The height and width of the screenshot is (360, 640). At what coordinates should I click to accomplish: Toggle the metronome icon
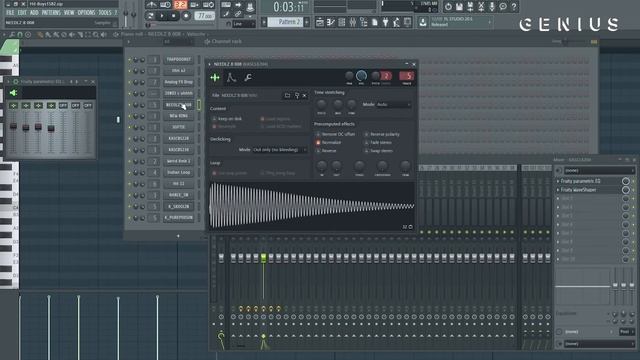(151, 5)
